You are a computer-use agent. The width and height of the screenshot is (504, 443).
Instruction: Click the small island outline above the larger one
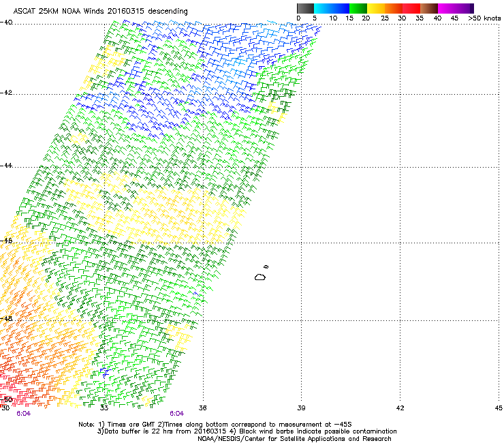pos(266,266)
